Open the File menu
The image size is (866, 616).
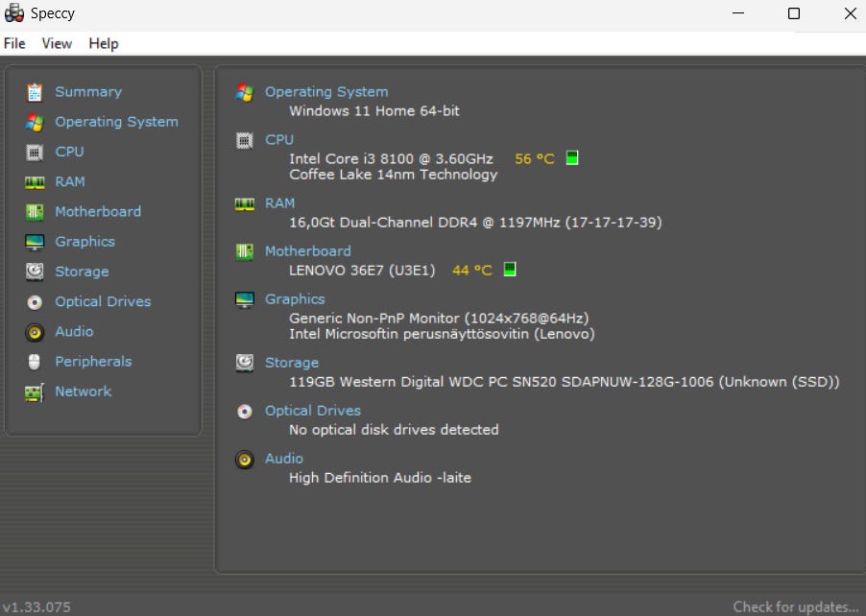(14, 43)
